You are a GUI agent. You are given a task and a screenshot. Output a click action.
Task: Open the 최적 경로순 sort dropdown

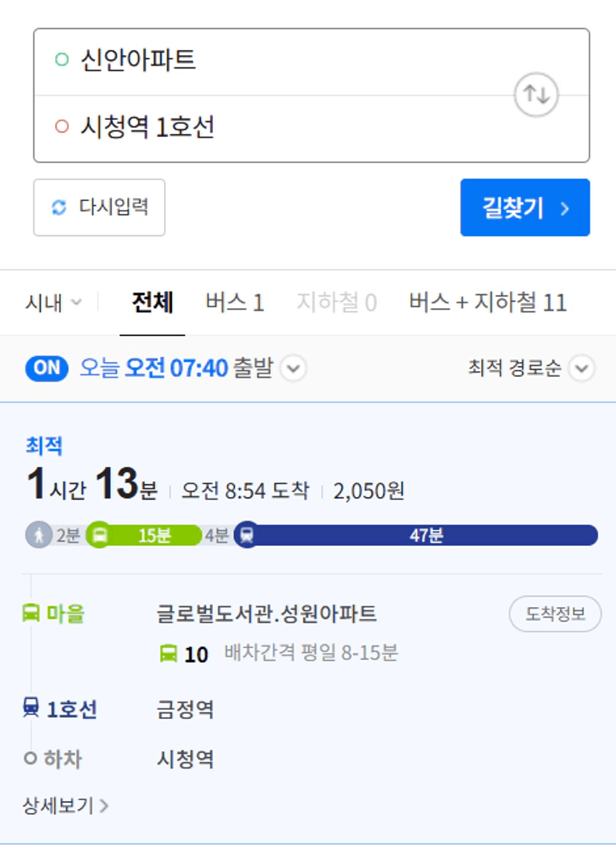[x=531, y=368]
